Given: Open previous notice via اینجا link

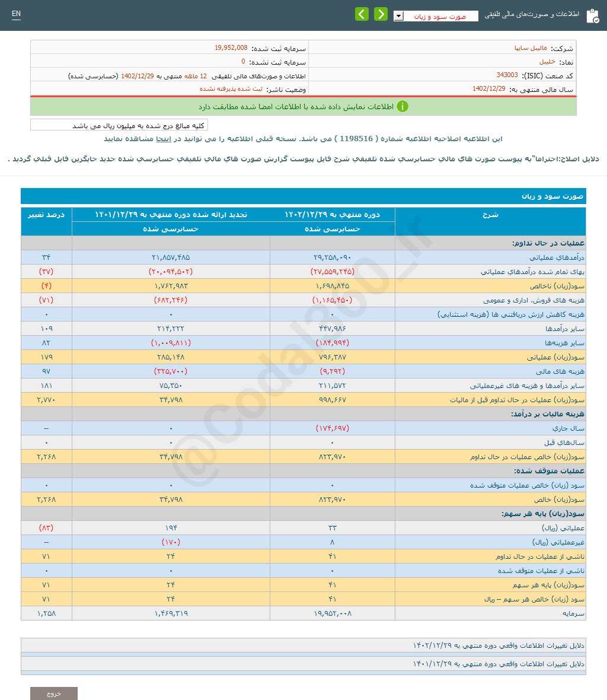Looking at the screenshot, I should (x=163, y=139).
